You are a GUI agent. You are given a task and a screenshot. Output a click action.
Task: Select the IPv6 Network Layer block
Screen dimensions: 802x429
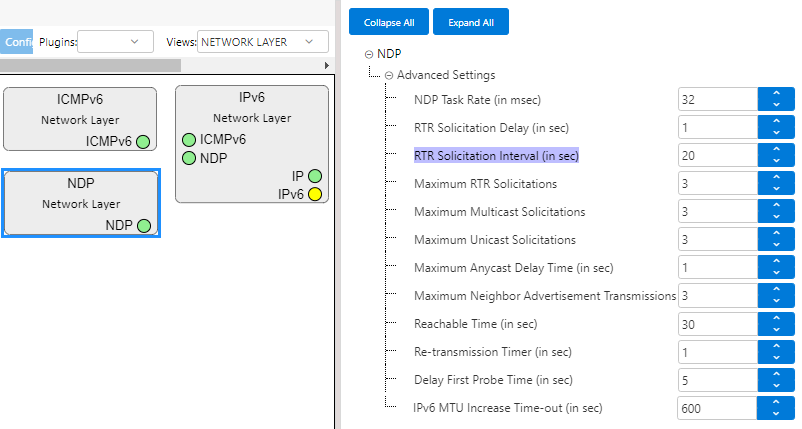251,108
